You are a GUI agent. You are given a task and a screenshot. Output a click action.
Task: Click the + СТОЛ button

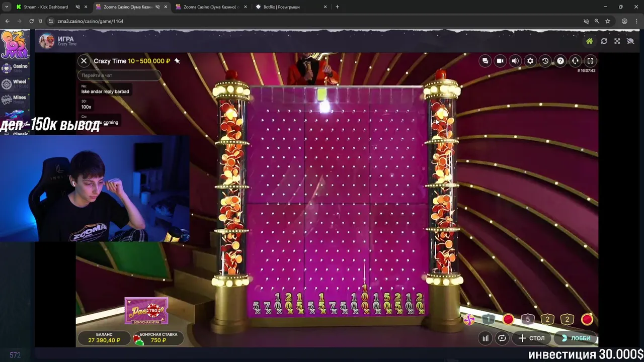[x=532, y=338]
